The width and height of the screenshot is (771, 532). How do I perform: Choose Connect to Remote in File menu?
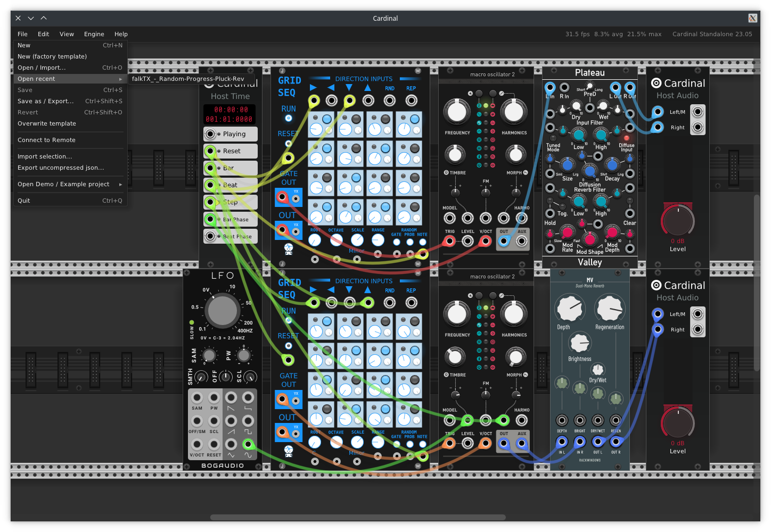(x=70, y=140)
